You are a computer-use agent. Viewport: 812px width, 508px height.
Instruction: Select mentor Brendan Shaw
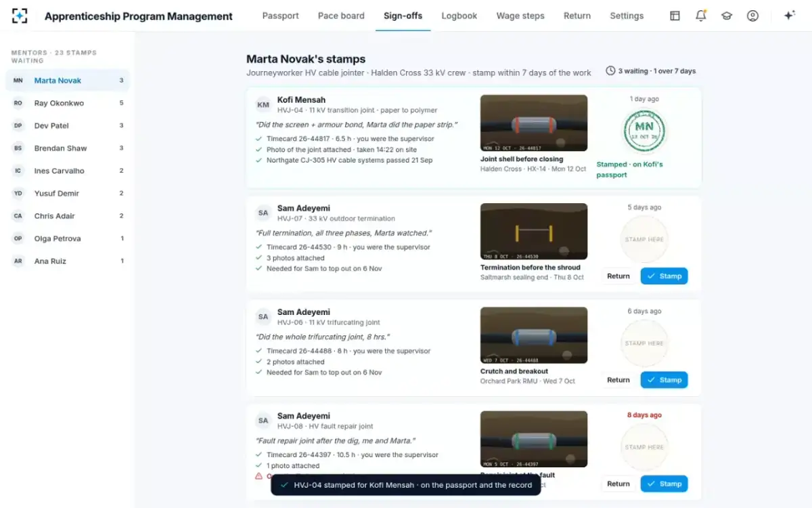click(68, 148)
